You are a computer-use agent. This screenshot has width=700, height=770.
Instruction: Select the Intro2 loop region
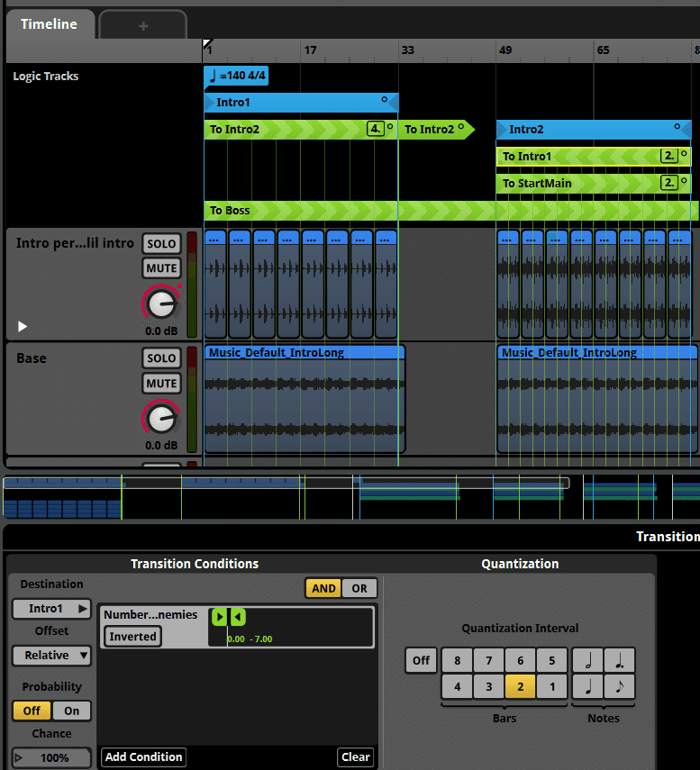(x=594, y=129)
